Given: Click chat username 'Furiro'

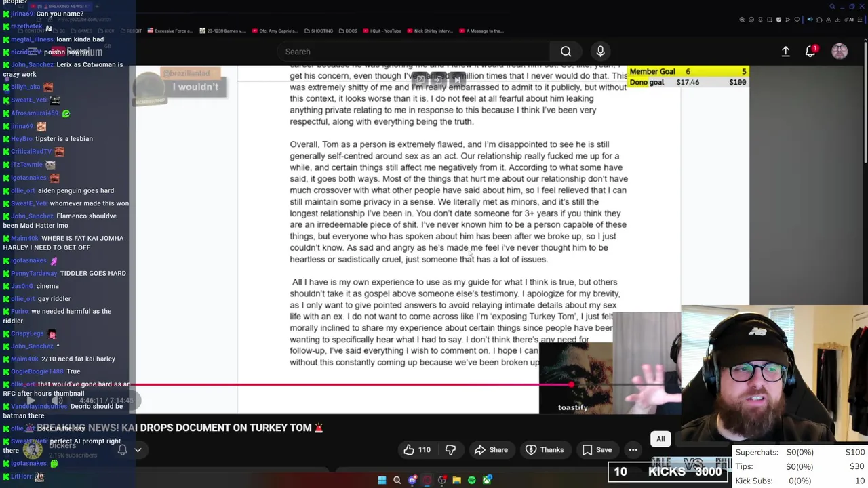Looking at the screenshot, I should coord(20,312).
